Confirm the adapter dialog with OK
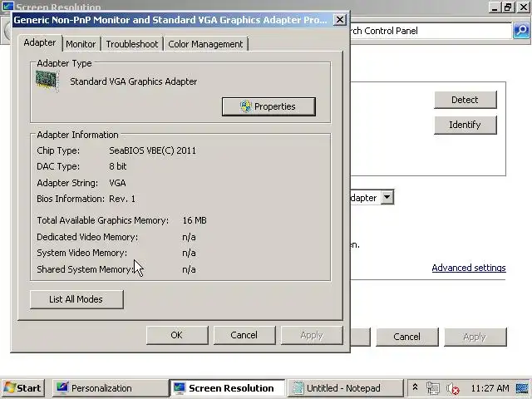This screenshot has height=399, width=532. click(x=177, y=335)
